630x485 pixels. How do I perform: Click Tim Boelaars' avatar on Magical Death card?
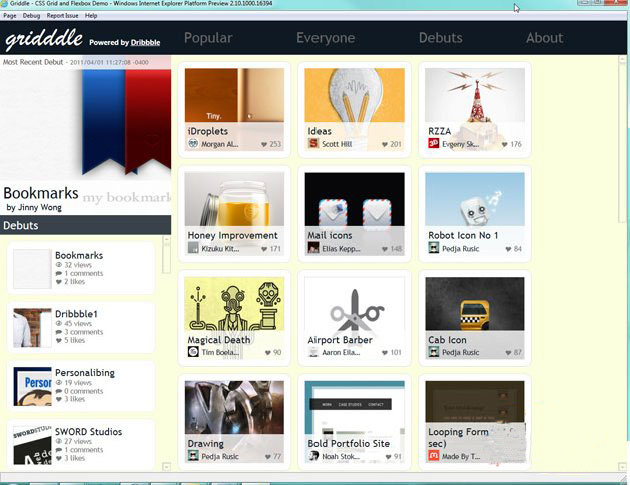193,352
